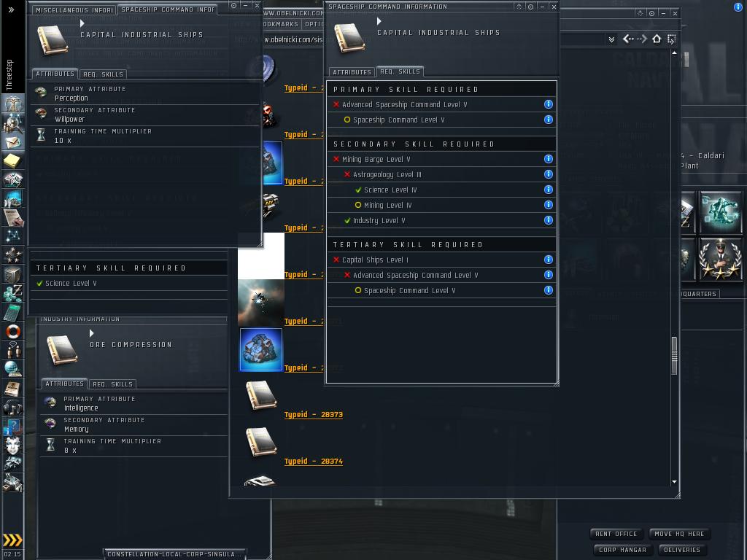Click the blue ore thumbnail in browser page

click(261, 349)
